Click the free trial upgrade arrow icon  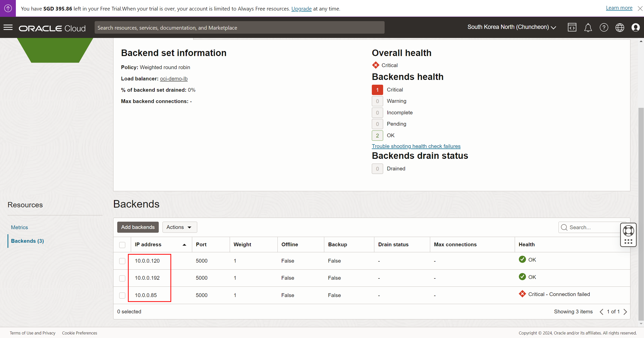tap(8, 8)
